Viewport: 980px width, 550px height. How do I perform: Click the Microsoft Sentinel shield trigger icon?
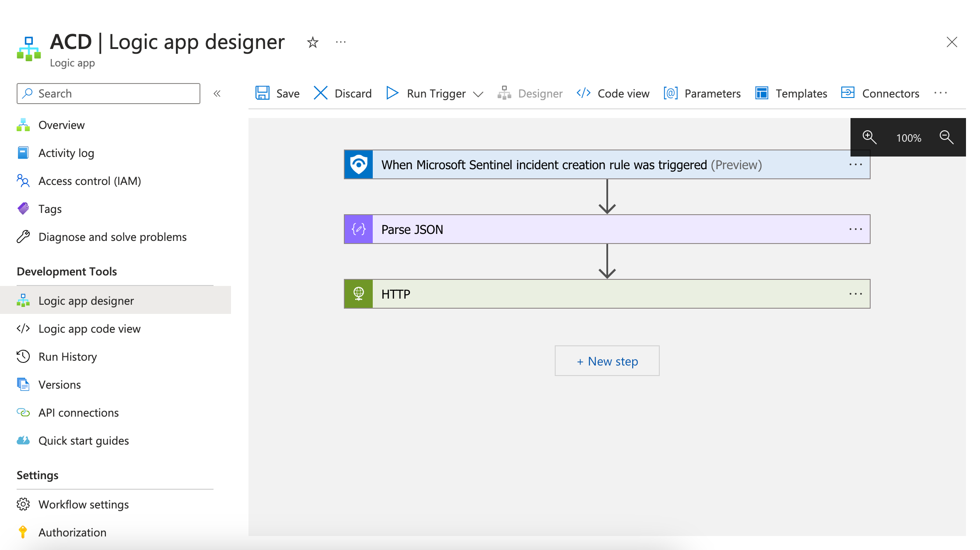point(358,164)
